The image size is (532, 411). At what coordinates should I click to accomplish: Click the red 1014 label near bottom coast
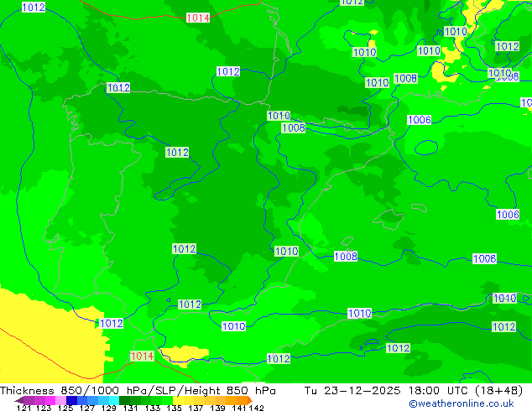coord(143,356)
